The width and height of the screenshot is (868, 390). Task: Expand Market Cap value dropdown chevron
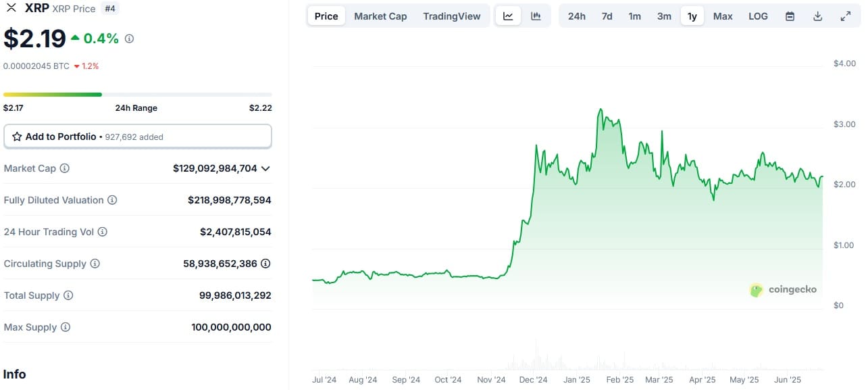pyautogui.click(x=265, y=168)
